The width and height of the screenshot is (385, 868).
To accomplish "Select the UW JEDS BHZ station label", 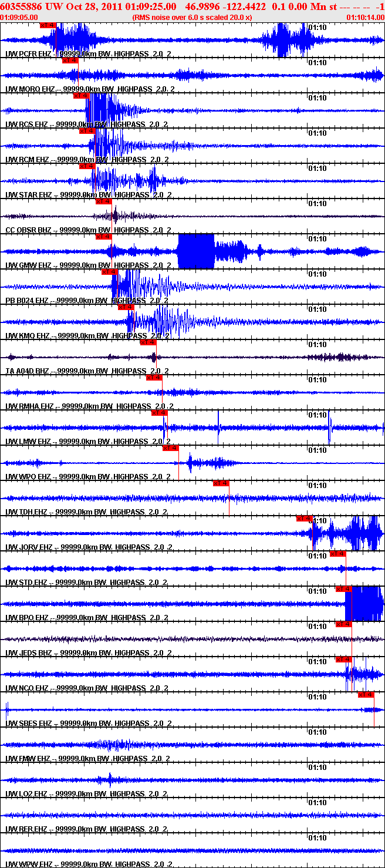I will click(88, 653).
